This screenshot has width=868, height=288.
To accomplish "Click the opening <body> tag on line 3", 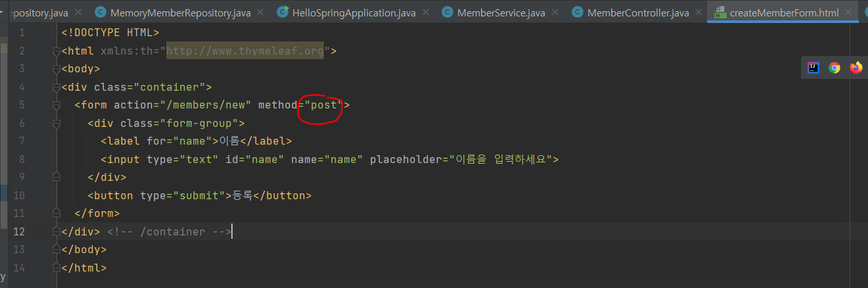I will pos(81,68).
